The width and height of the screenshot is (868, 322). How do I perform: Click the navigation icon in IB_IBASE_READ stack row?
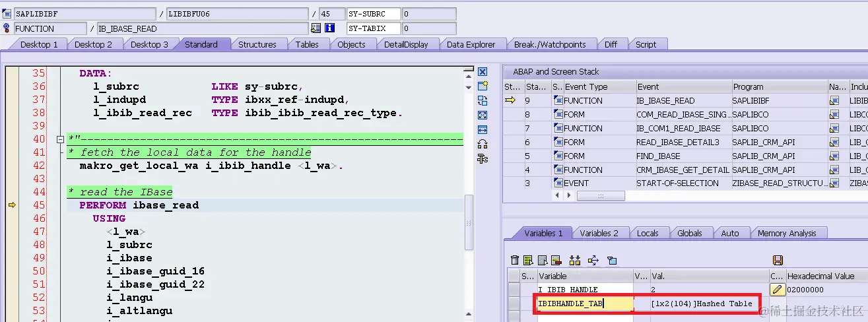click(834, 100)
